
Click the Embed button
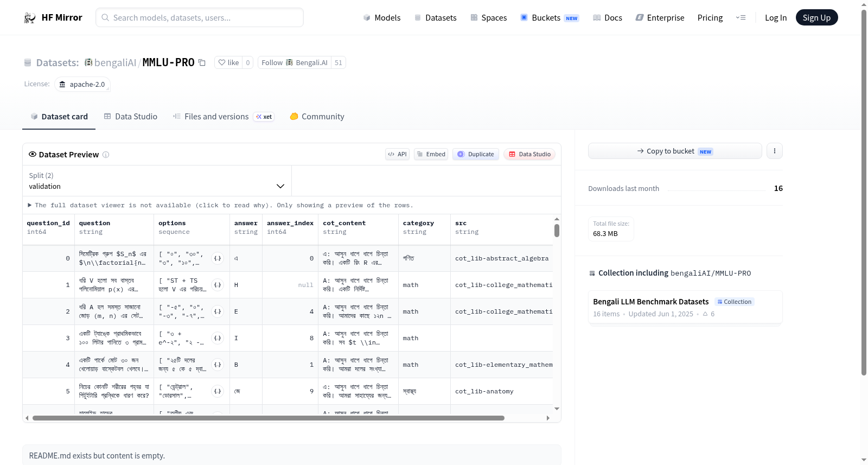point(431,154)
